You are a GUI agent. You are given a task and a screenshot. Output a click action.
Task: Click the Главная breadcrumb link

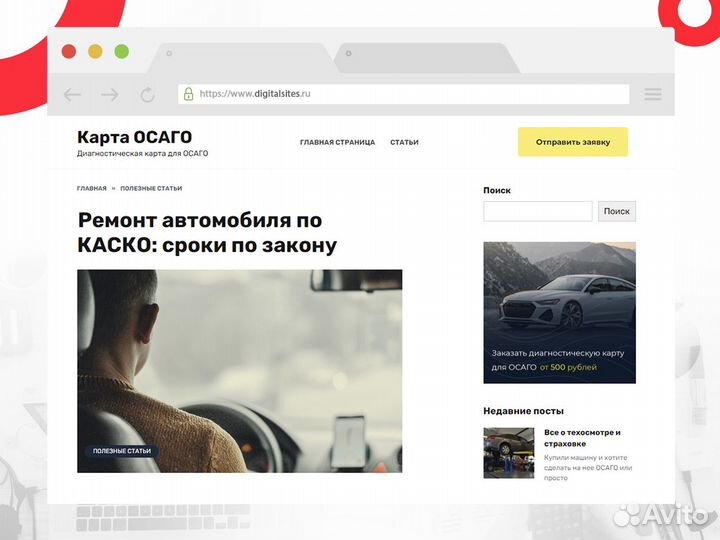click(x=92, y=188)
